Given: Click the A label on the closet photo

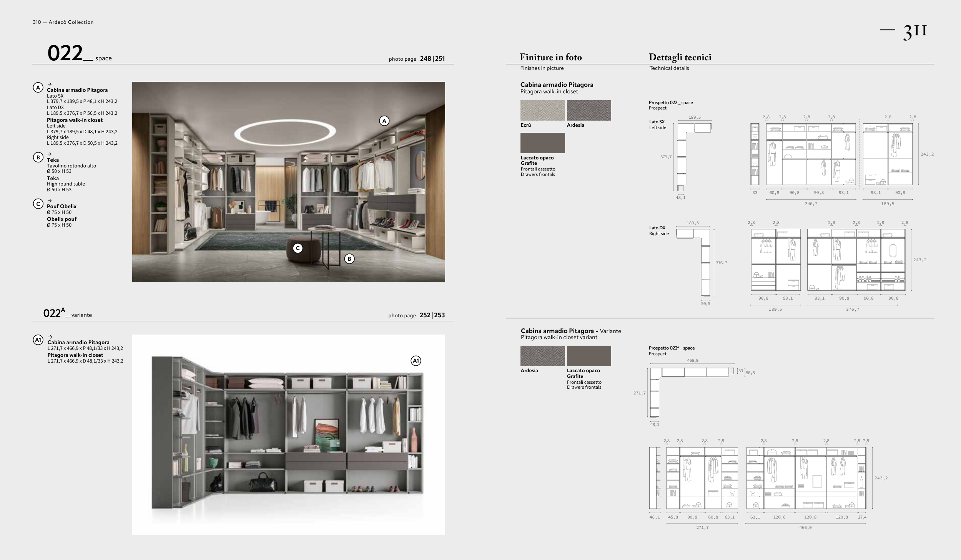Looking at the screenshot, I should (384, 121).
